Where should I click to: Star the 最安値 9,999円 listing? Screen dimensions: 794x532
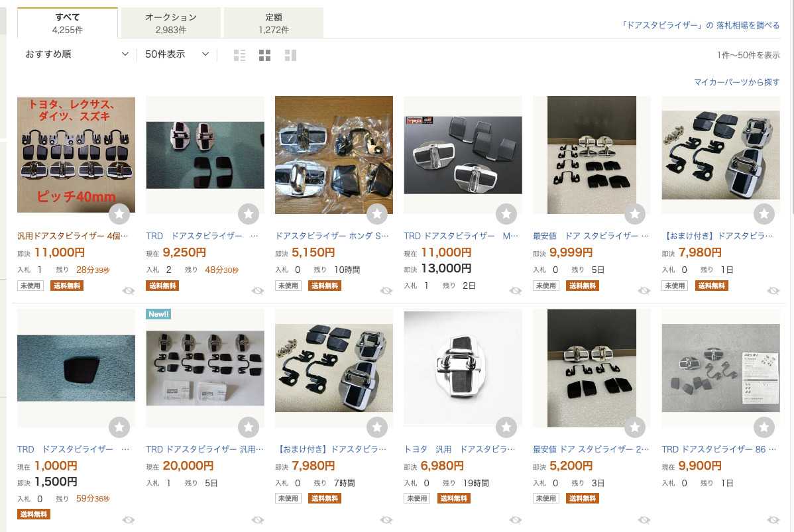pyautogui.click(x=635, y=214)
